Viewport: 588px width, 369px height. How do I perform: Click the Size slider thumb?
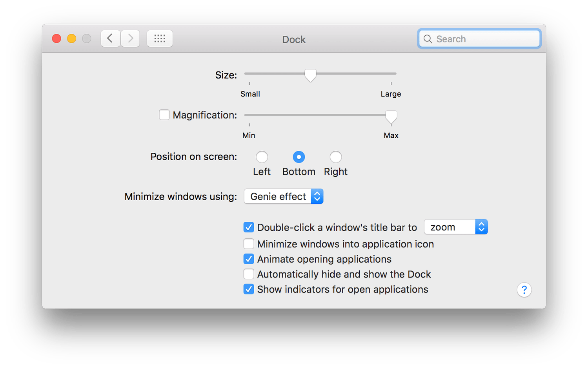(310, 75)
